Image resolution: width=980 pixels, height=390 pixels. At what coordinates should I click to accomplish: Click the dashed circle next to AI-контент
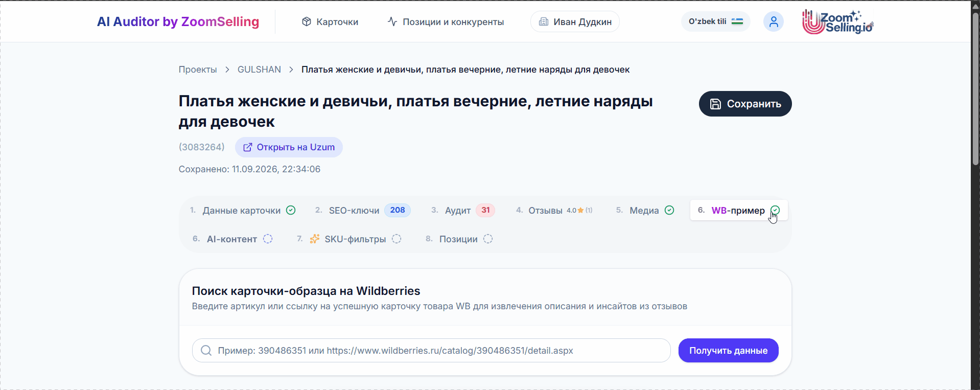[268, 239]
